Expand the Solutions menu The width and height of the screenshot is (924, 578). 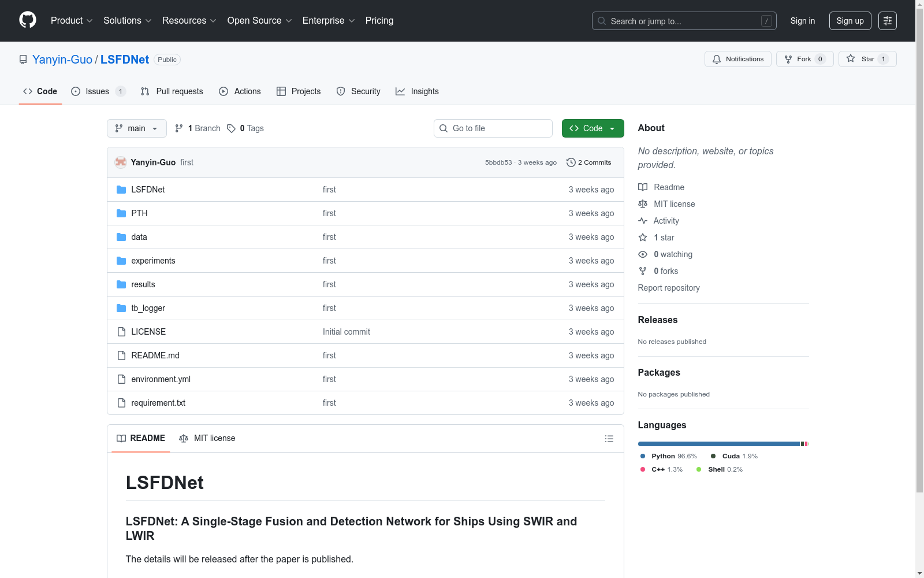click(x=128, y=20)
